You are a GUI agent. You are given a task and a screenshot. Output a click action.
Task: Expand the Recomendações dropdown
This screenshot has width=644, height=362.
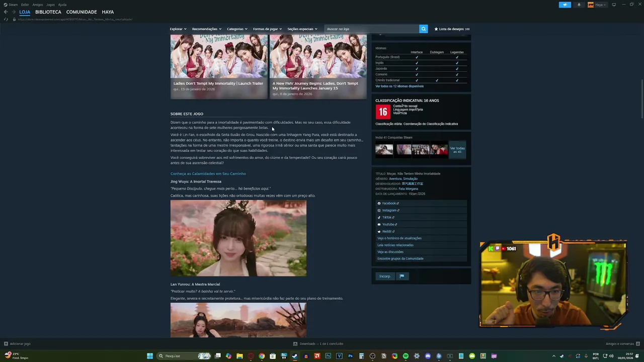(x=206, y=29)
